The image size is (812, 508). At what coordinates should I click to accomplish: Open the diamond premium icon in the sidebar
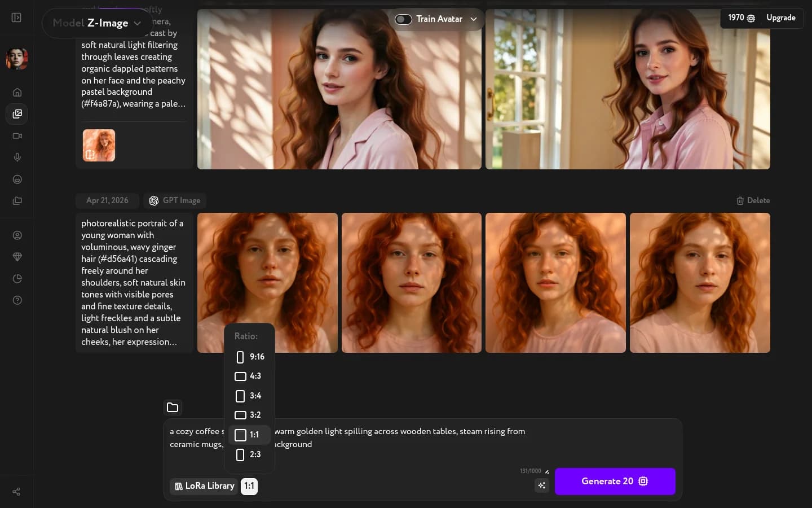[17, 257]
